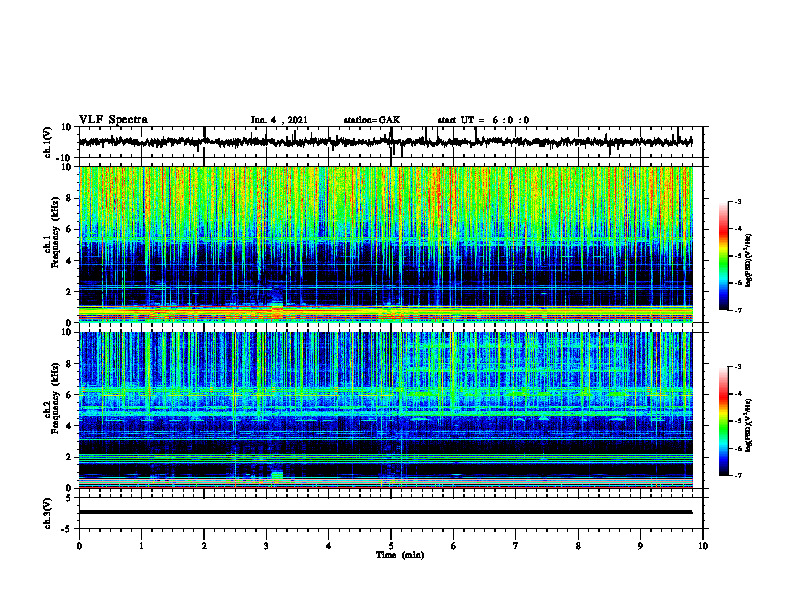The width and height of the screenshot is (792, 612).
Task: Click the time axis tick label "6"
Action: coord(454,546)
